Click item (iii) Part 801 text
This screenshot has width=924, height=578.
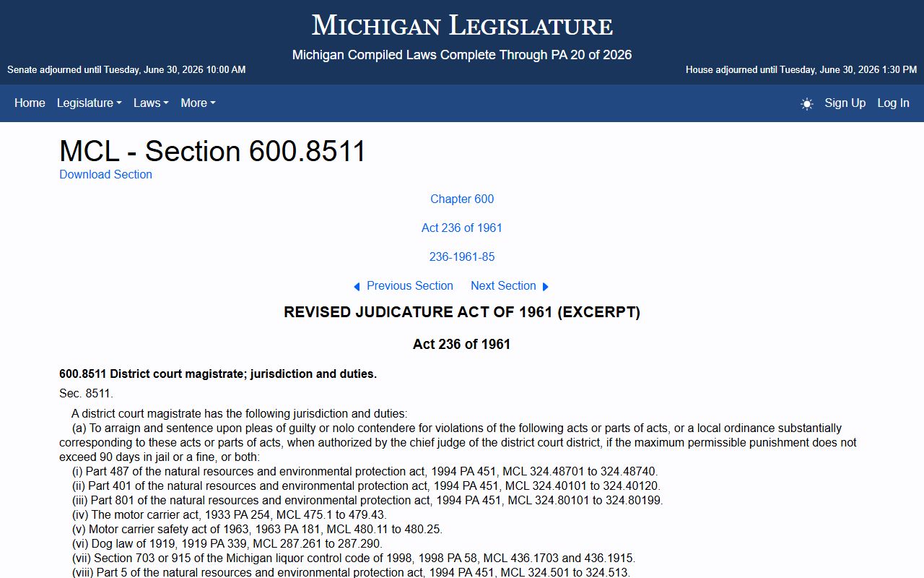[x=367, y=500]
